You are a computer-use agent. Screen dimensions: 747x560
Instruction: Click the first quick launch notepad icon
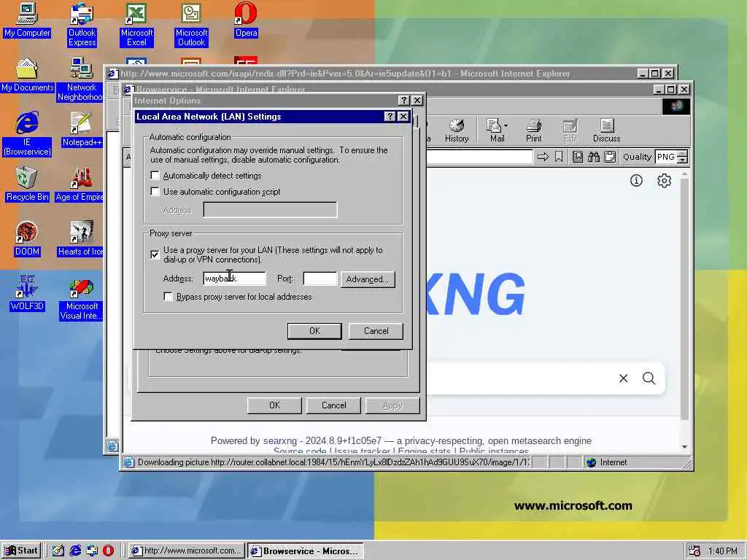coord(58,551)
